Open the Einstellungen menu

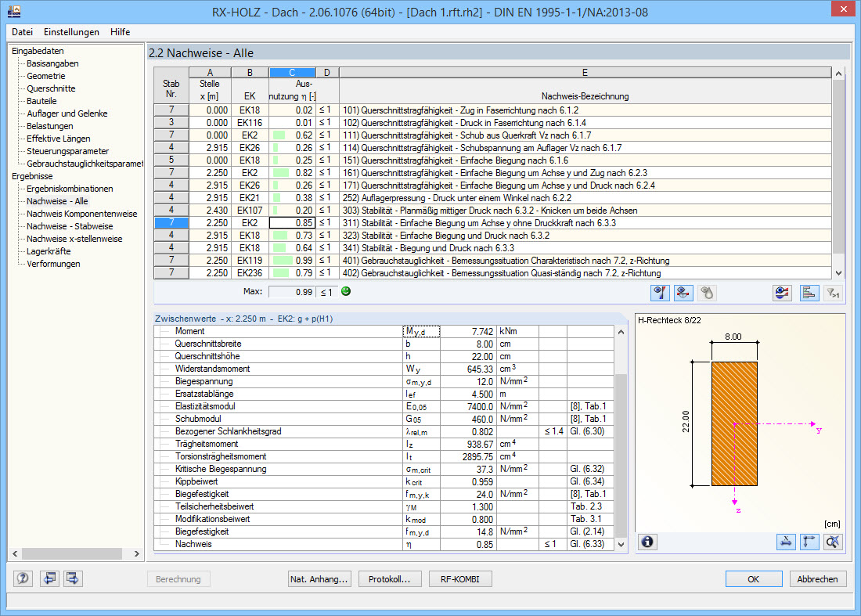tap(71, 32)
